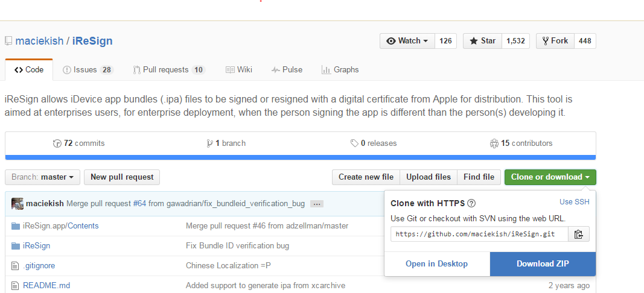Collapse the Clone or download dropdown
The width and height of the screenshot is (644, 293).
point(550,177)
